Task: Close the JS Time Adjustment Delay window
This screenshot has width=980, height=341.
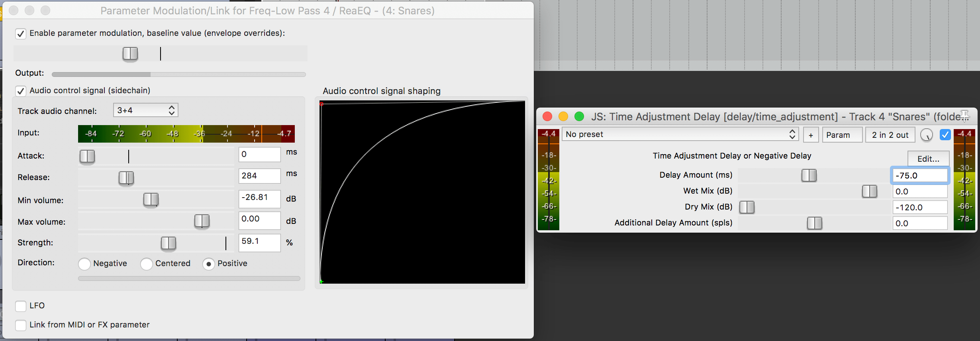Action: pos(547,116)
